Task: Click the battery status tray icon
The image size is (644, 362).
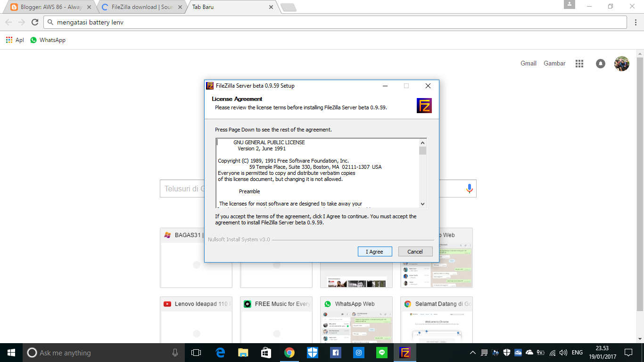Action: point(541,353)
